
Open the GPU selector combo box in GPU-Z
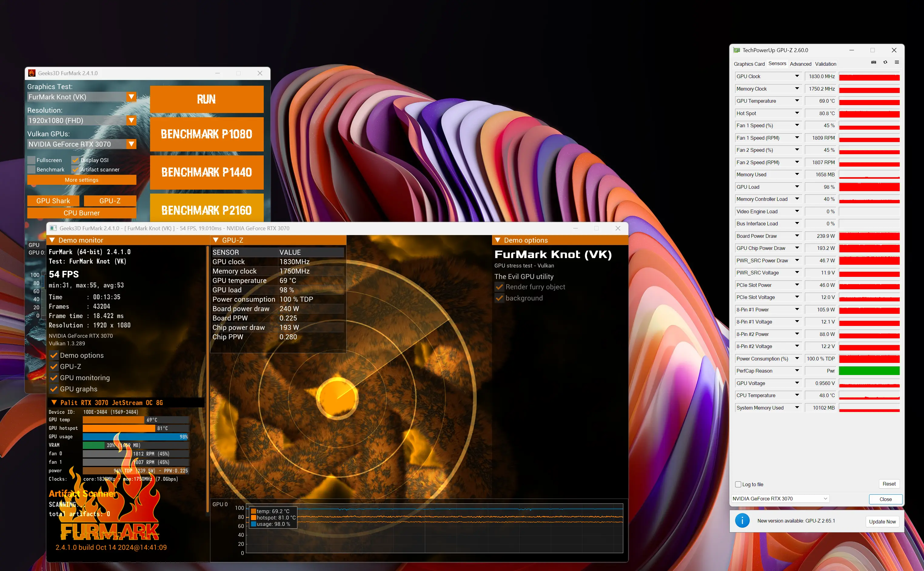point(780,499)
